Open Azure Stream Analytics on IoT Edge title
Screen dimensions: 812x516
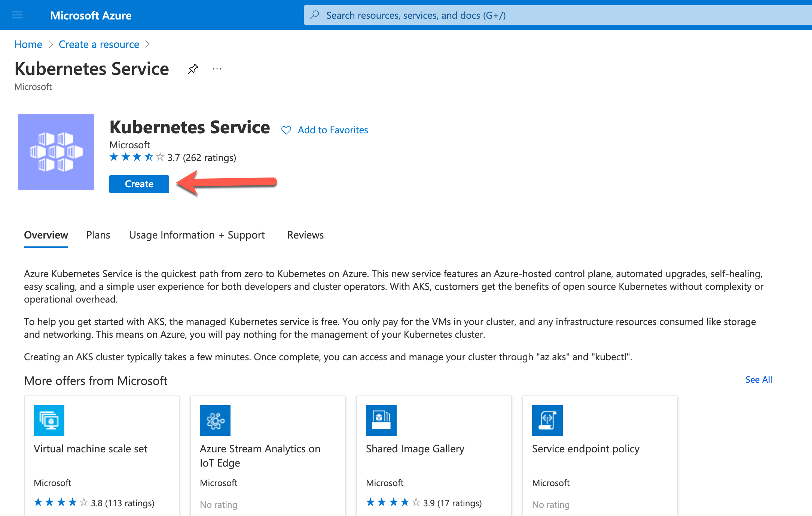point(260,456)
